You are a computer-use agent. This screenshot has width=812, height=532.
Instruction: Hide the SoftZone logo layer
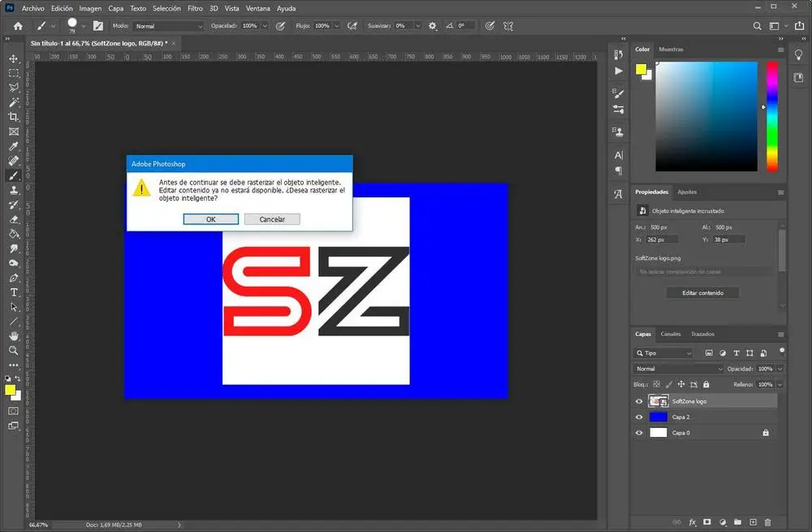[x=639, y=401]
